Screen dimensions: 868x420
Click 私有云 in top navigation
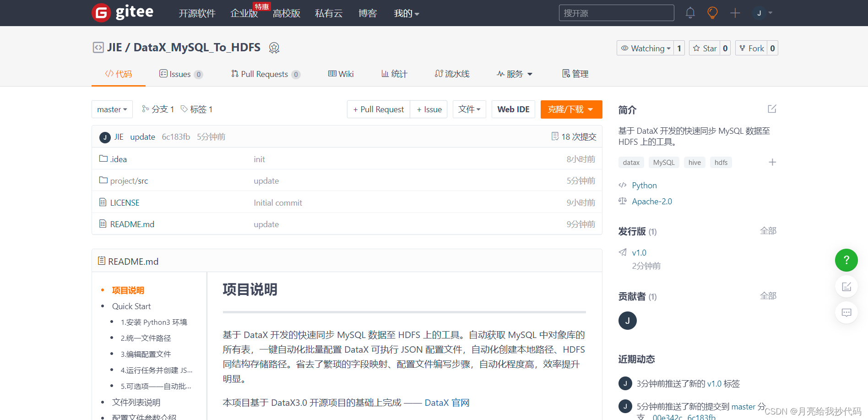329,13
